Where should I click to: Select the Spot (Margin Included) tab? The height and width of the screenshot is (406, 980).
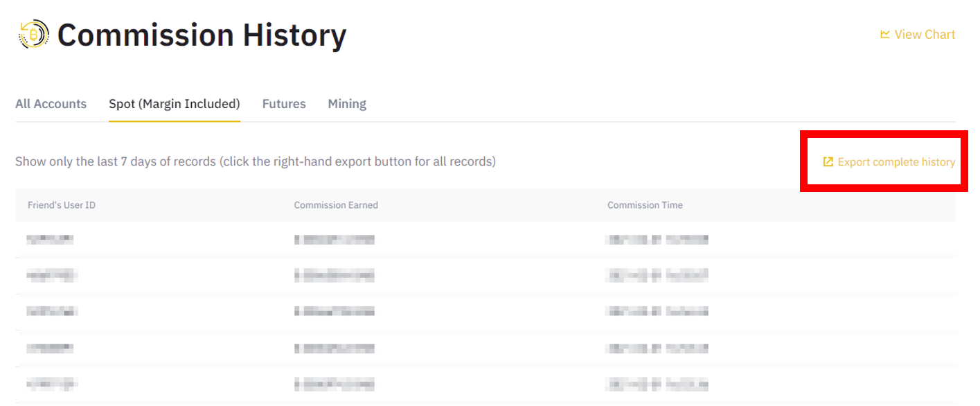[175, 104]
